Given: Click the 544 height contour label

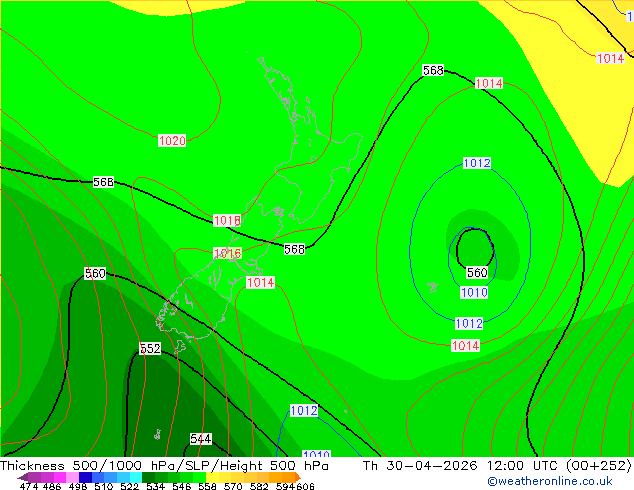Looking at the screenshot, I should tap(201, 439).
